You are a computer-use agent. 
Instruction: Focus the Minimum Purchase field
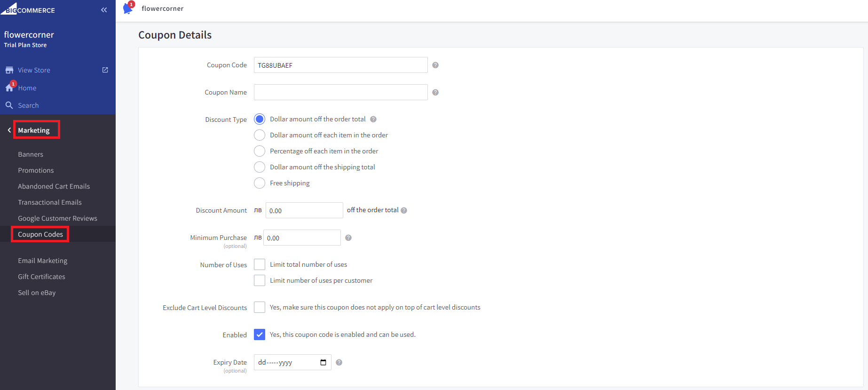302,238
